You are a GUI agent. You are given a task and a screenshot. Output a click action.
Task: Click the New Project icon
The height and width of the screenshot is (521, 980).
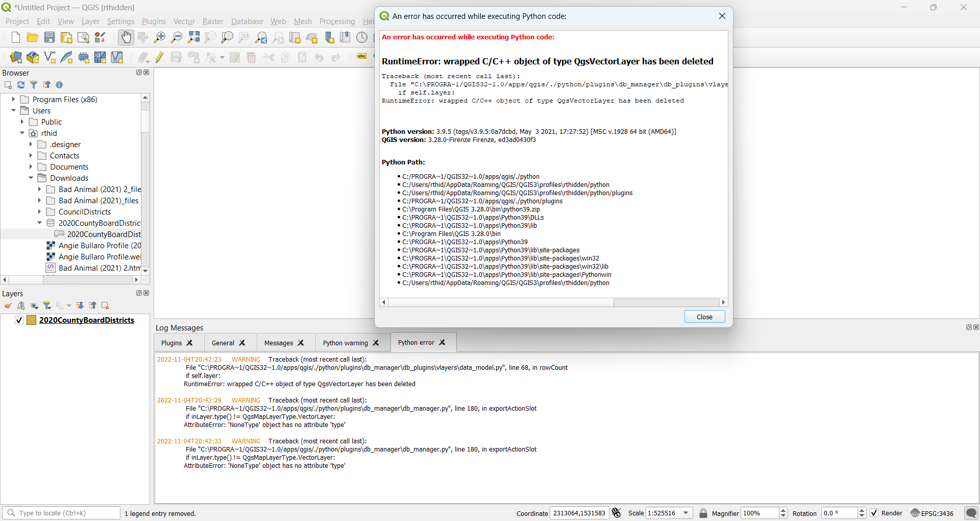(x=15, y=37)
